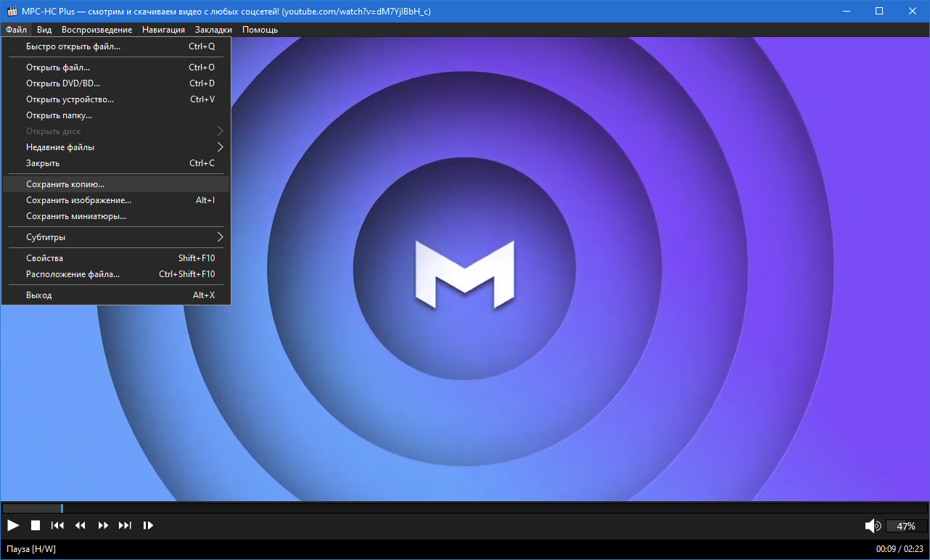This screenshot has height=560, width=930.
Task: Maximize the MPC-HC Plus window
Action: [879, 11]
